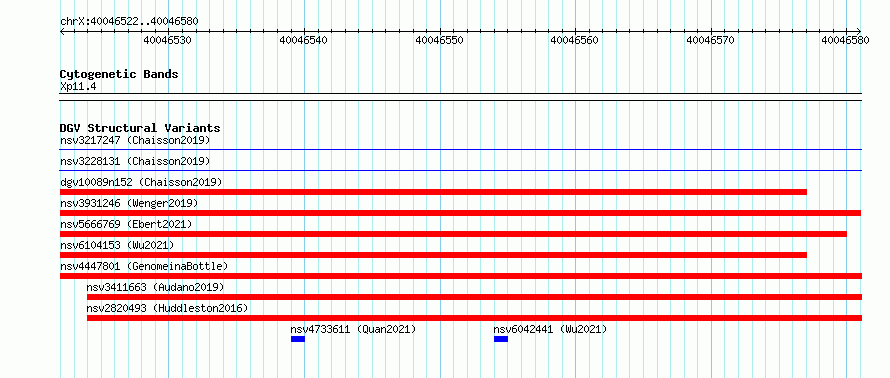Click ruler position 40046540

pyautogui.click(x=304, y=40)
